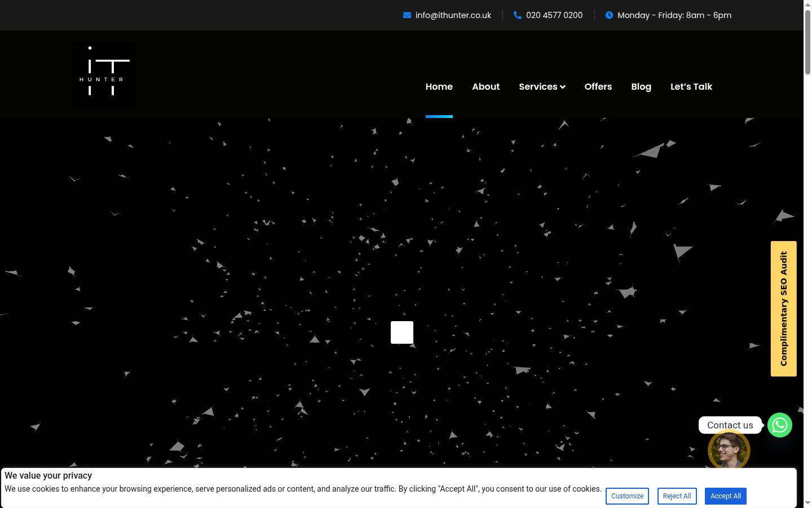Open the About page
This screenshot has width=812, height=508.
click(486, 86)
